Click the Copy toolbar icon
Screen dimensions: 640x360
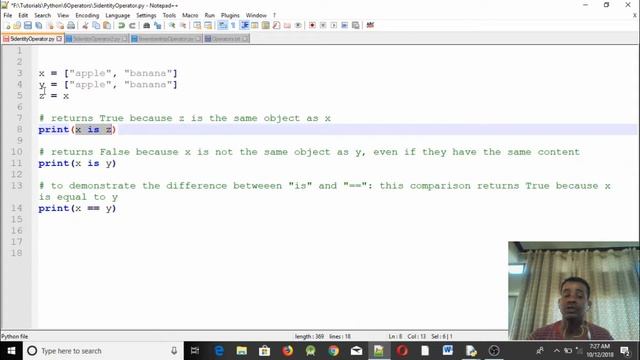(x=96, y=26)
